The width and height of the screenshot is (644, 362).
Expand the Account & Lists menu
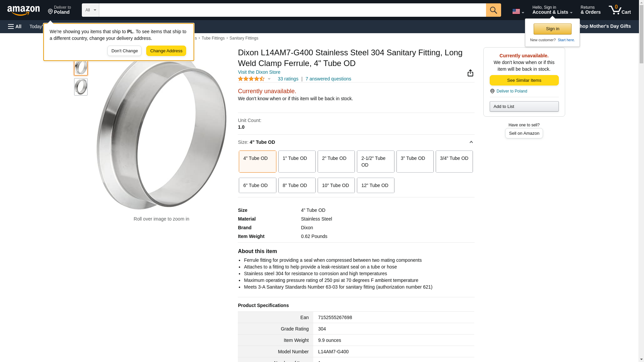pyautogui.click(x=552, y=10)
